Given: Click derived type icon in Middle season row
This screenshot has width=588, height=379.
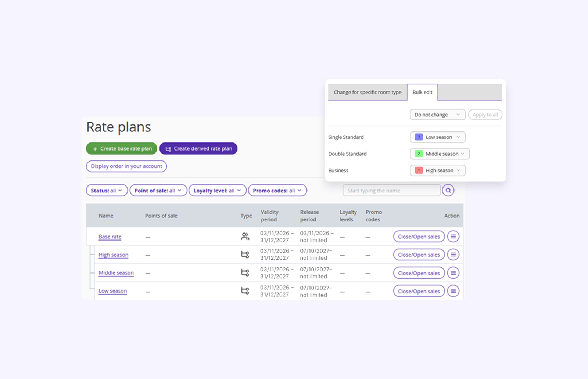Looking at the screenshot, I should [x=245, y=273].
